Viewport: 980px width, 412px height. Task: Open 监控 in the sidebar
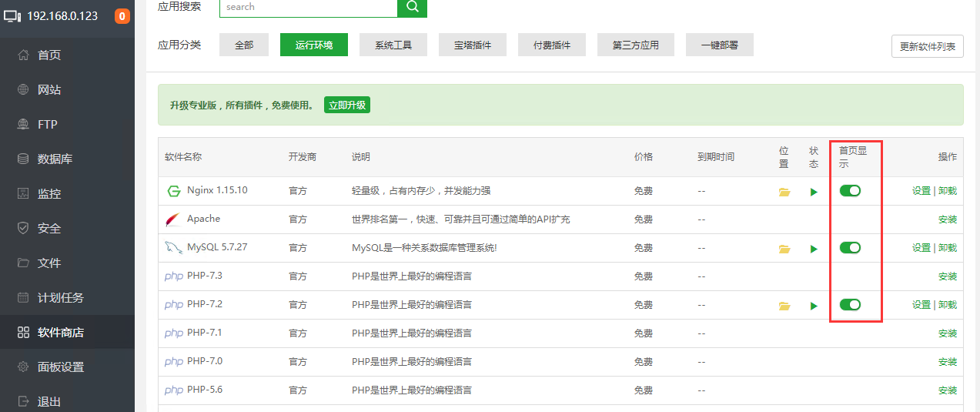click(x=67, y=193)
